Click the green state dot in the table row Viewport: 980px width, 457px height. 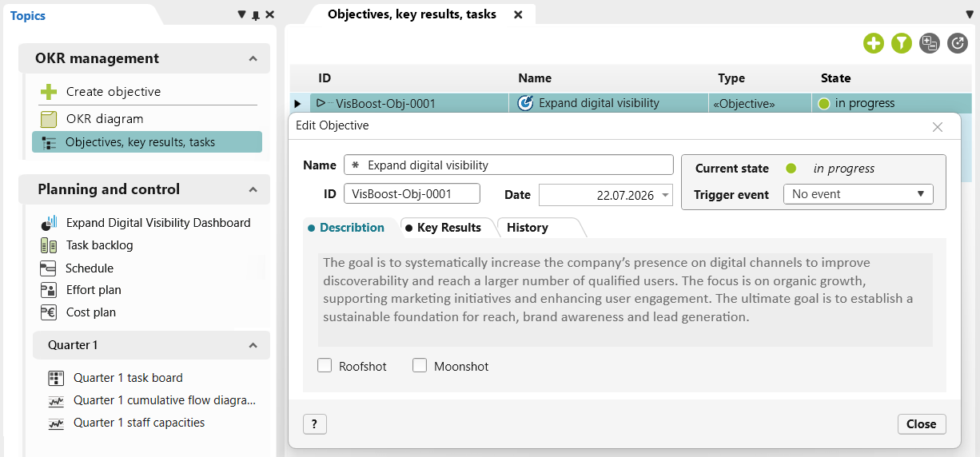824,103
